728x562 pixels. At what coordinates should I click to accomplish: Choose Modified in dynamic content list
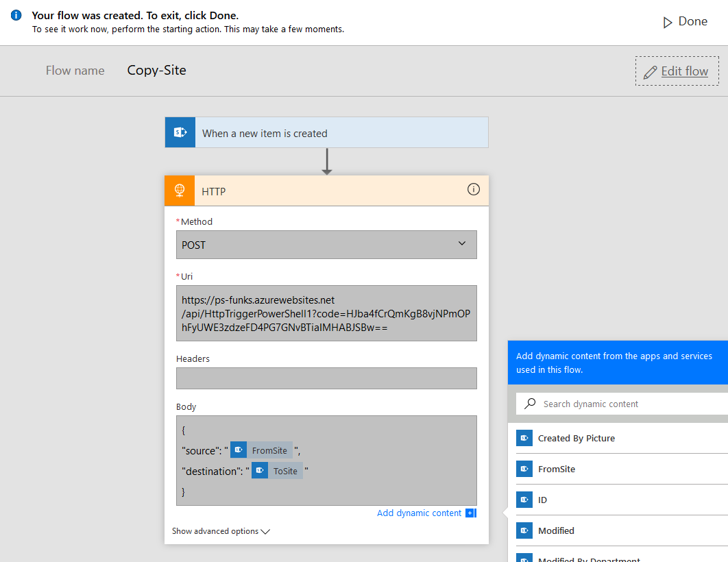tap(556, 530)
